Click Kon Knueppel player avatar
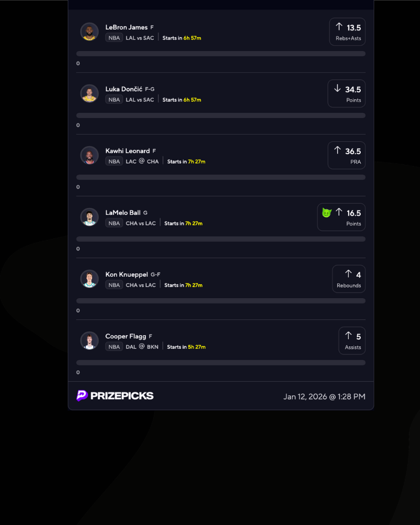420x525 pixels. pos(89,279)
